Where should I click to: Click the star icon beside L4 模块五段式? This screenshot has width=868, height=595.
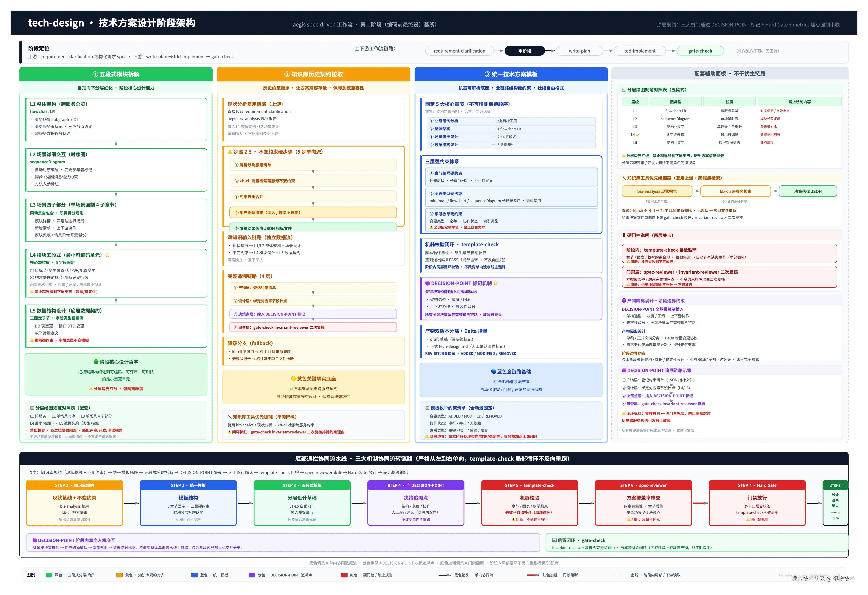tap(107, 255)
